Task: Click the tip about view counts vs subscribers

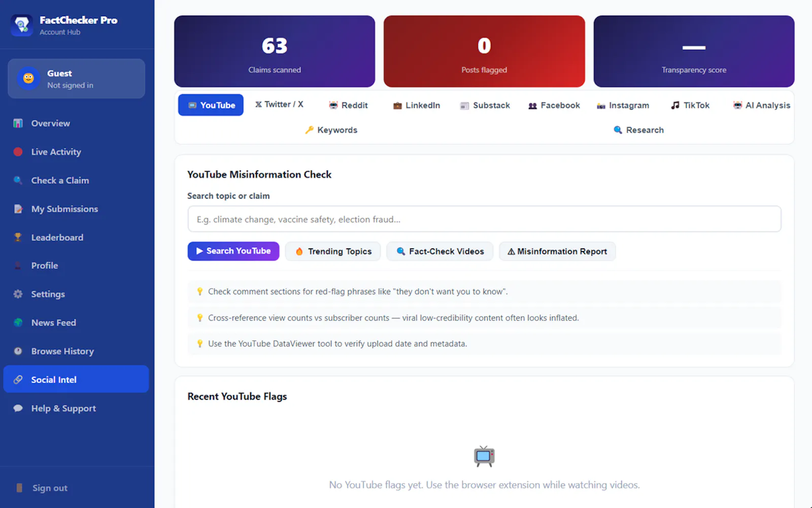Action: [484, 318]
